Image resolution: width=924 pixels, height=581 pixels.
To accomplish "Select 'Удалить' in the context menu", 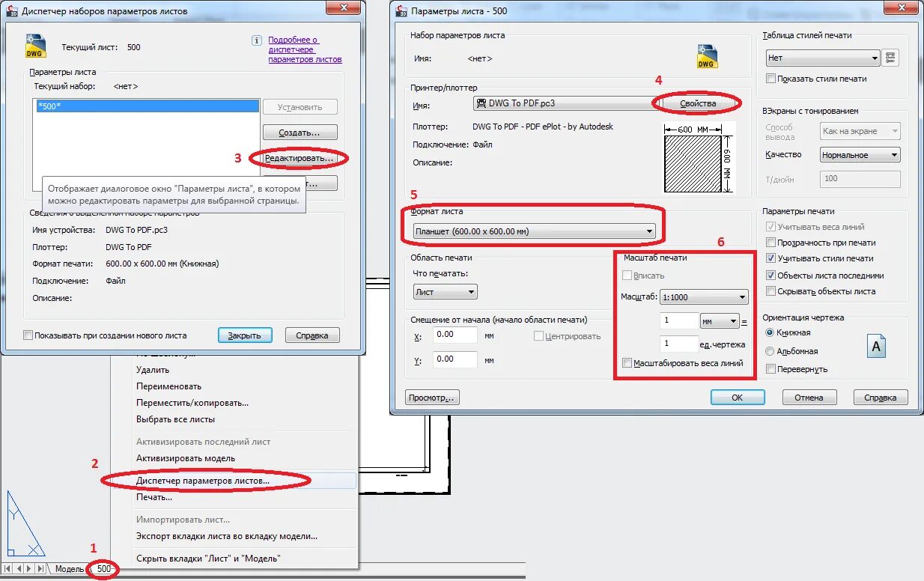I will [153, 370].
